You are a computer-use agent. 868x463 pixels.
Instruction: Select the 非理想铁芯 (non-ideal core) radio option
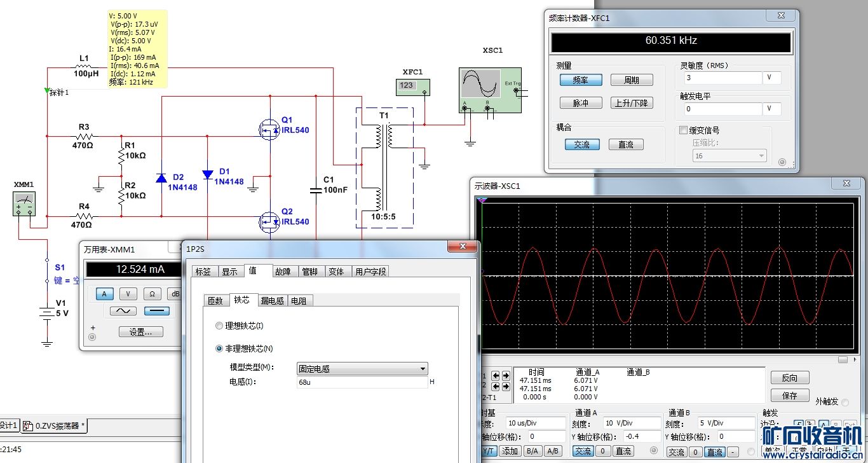[220, 349]
